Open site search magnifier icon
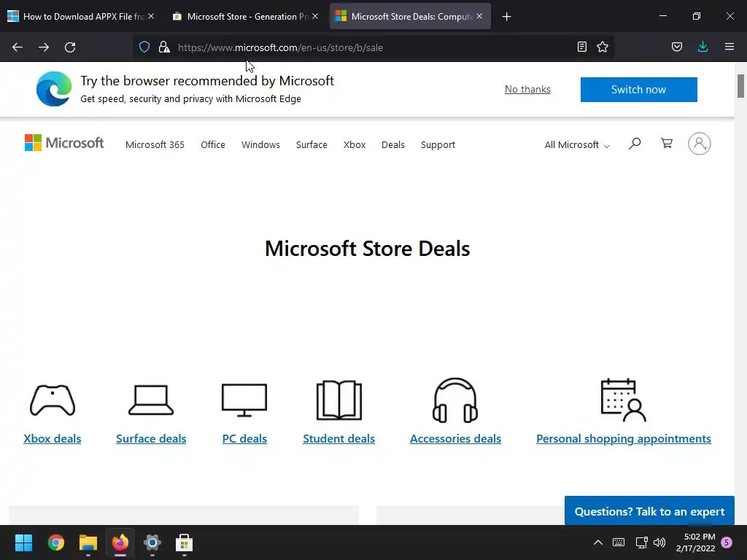Image resolution: width=747 pixels, height=560 pixels. point(635,144)
